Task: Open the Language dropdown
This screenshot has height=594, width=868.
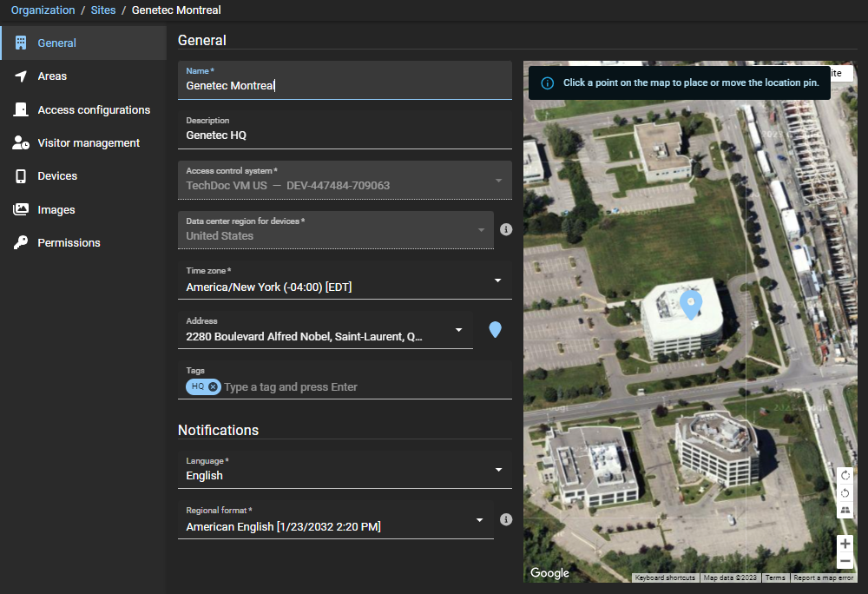Action: 498,470
